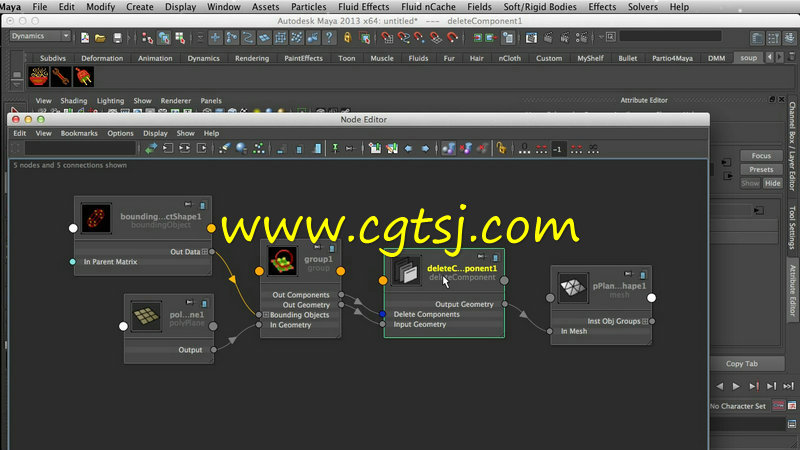
Task: Open the Fluid Effects menu
Action: click(363, 7)
